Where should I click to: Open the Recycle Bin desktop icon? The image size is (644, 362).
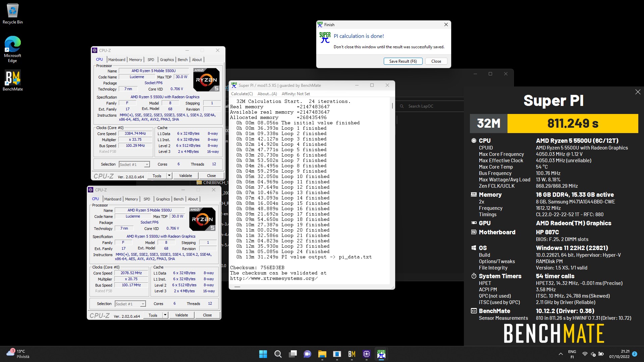click(13, 14)
